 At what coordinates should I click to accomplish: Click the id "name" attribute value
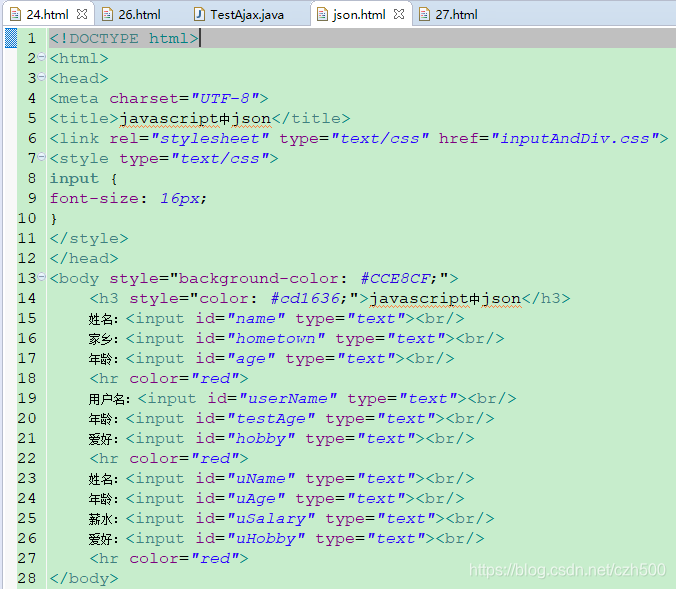click(256, 319)
